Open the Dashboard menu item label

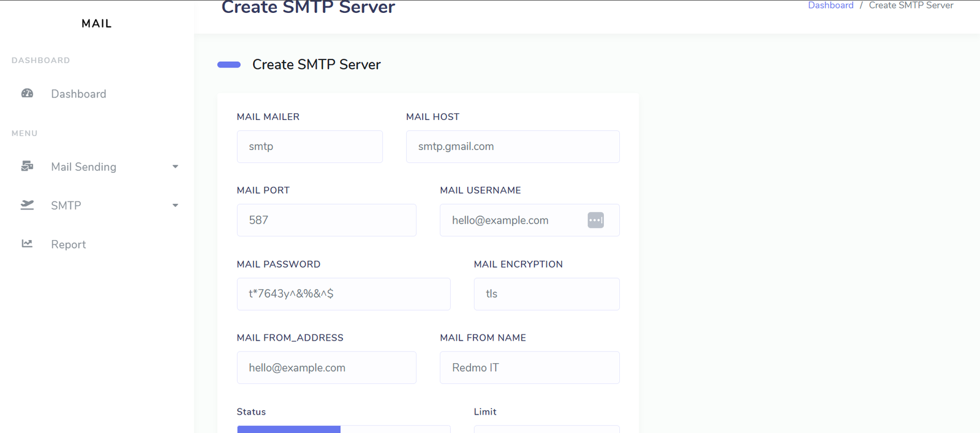pos(78,94)
